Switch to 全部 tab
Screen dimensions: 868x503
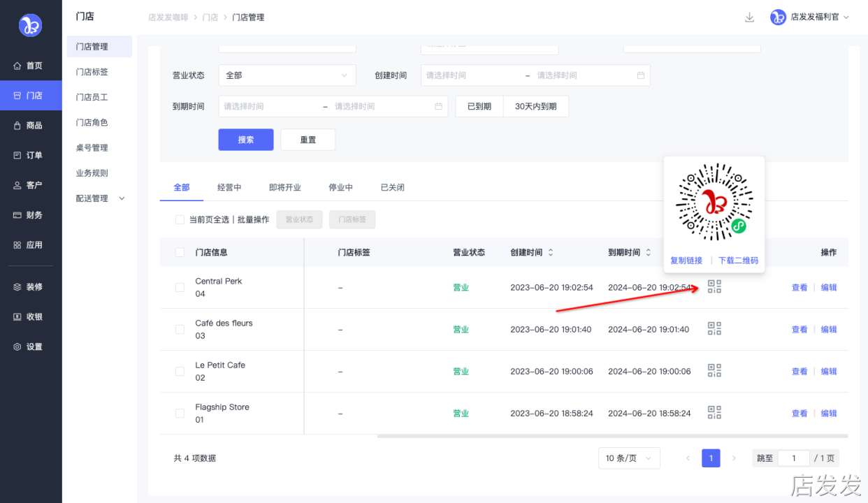[182, 187]
